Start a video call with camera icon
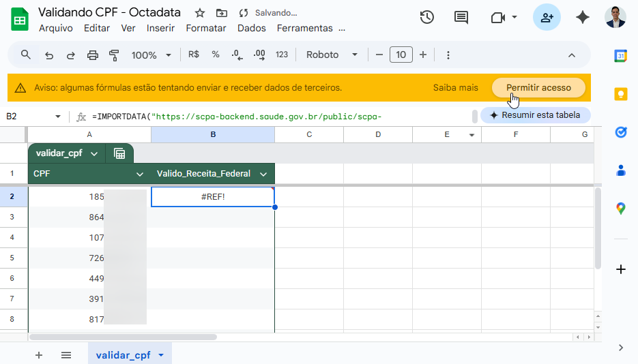Image resolution: width=638 pixels, height=364 pixels. 498,18
